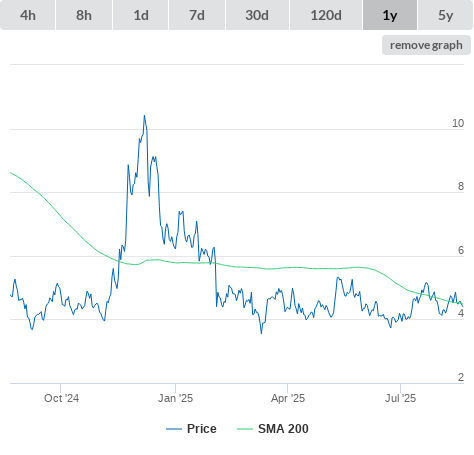This screenshot has width=474, height=455.
Task: Click the Oct '24 axis tick label
Action: [x=62, y=398]
